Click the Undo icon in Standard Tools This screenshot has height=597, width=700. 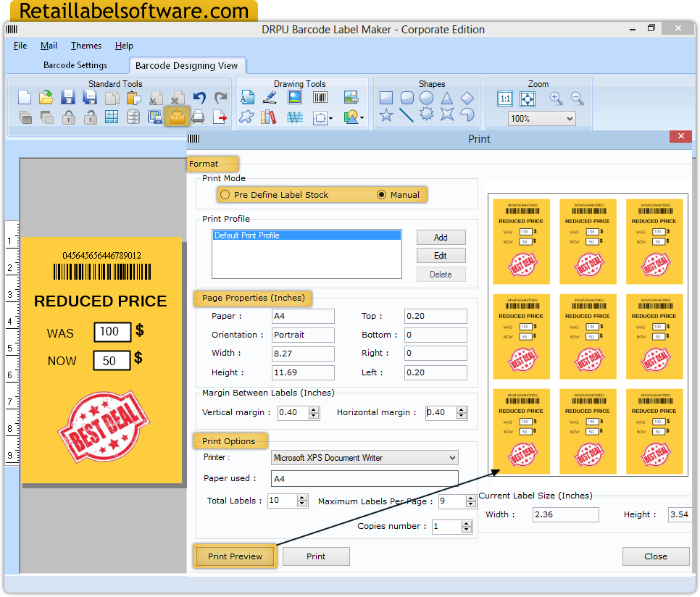[x=199, y=98]
